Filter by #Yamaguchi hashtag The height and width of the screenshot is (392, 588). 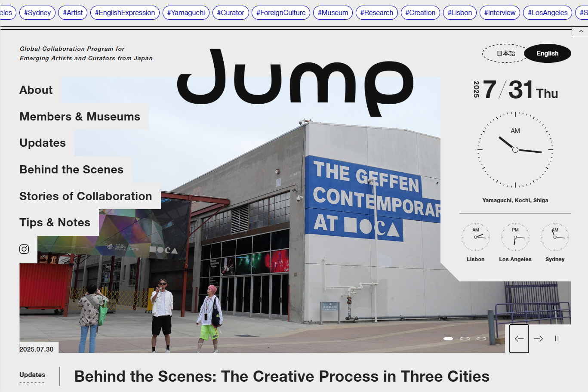pyautogui.click(x=186, y=12)
